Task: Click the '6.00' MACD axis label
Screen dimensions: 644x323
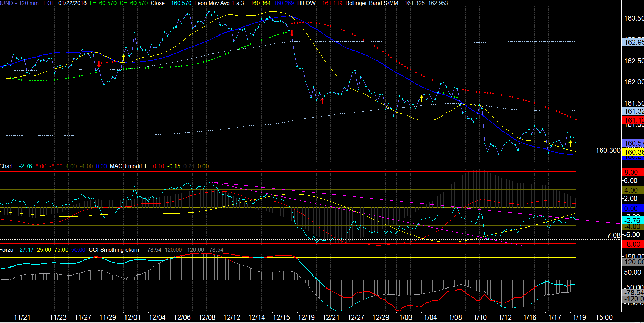Action: 631,180
